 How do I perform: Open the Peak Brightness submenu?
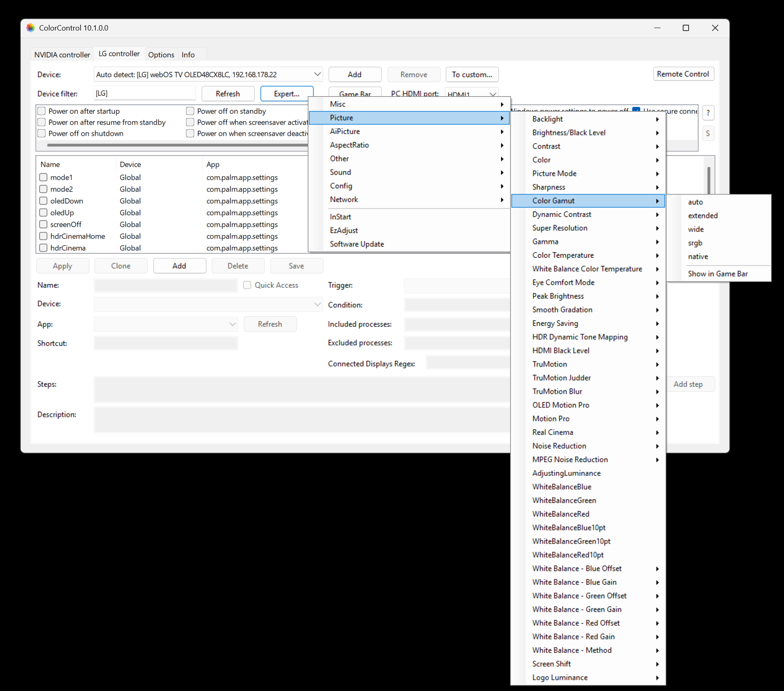[x=588, y=296]
